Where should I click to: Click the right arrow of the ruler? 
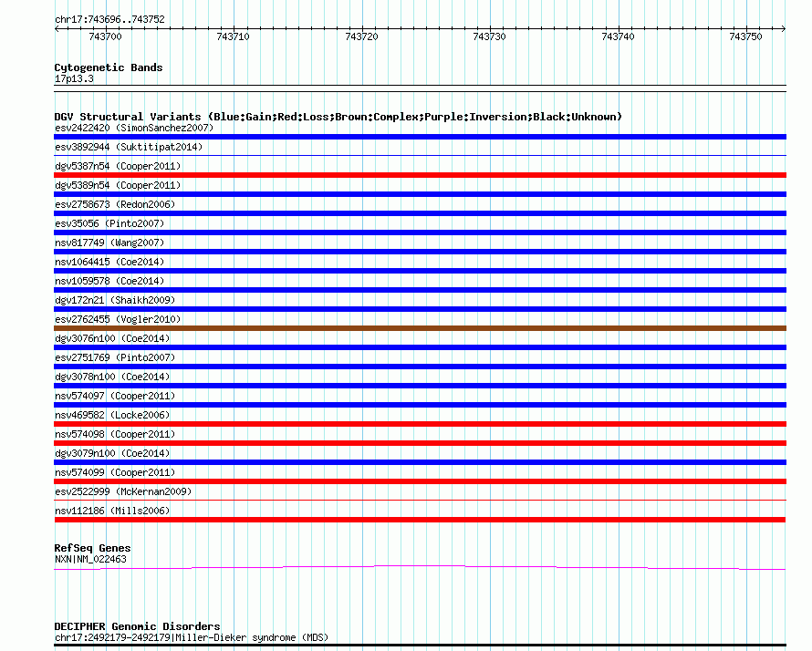(784, 29)
